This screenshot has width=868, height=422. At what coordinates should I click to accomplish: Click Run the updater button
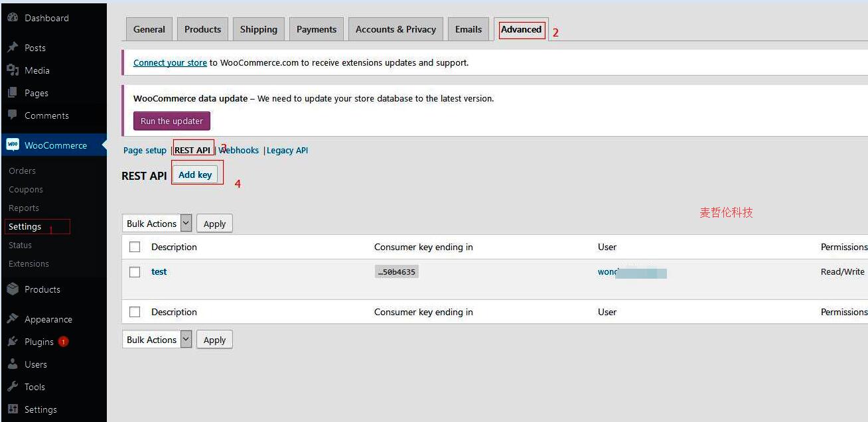(172, 121)
